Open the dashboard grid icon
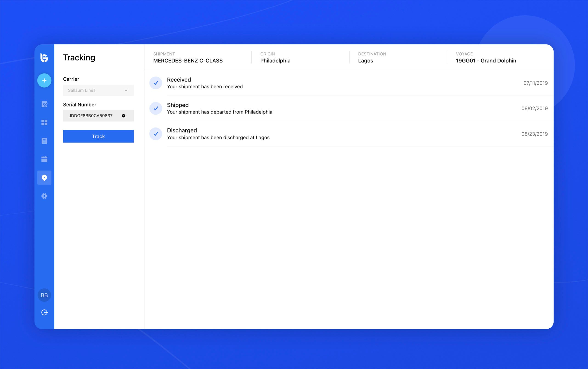 [x=44, y=123]
